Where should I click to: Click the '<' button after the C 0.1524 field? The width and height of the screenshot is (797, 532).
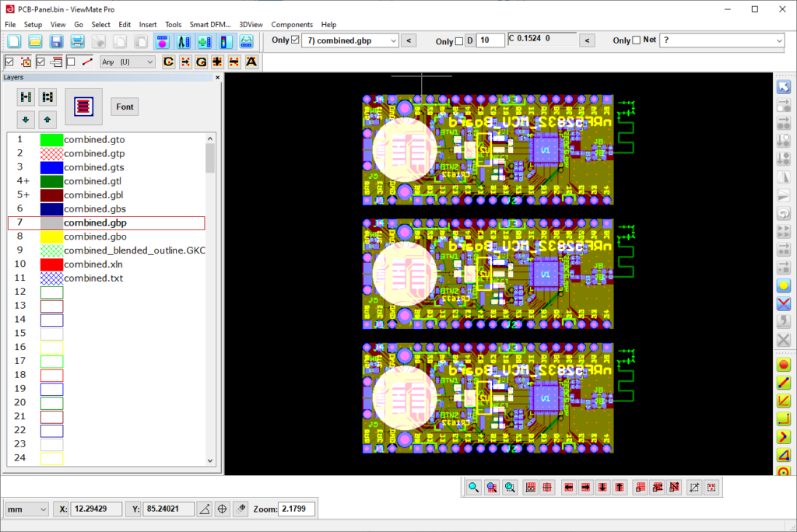(x=587, y=40)
